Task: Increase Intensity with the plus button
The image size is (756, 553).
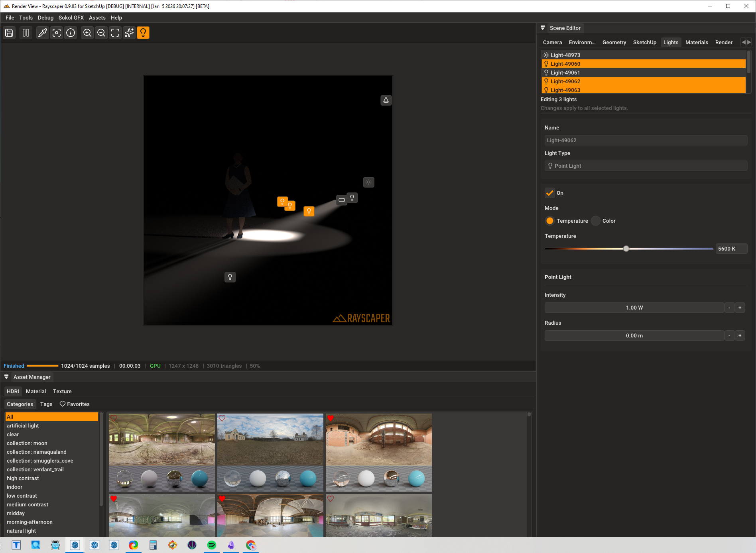Action: pos(740,308)
